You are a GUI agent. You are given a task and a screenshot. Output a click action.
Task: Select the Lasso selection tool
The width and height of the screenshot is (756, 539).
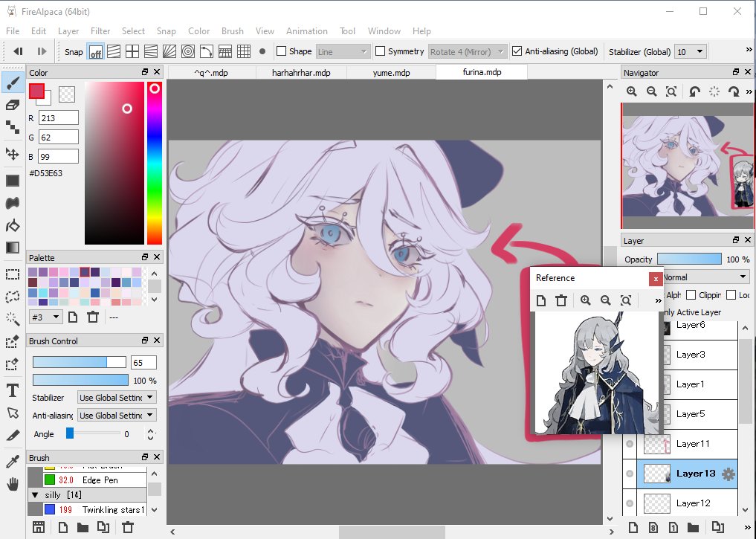(x=13, y=297)
